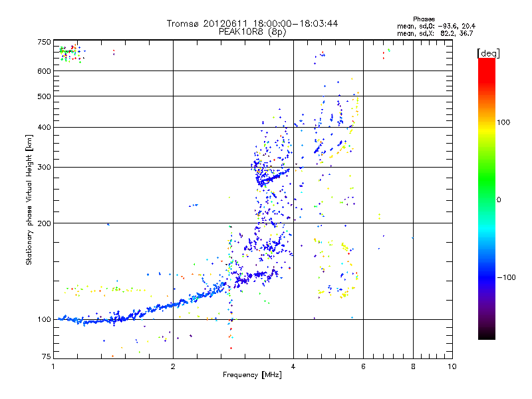Image resolution: width=532 pixels, height=399 pixels.
Task: Select the "mean, sd,O: -93.6, 20.4" line
Action: (x=436, y=26)
